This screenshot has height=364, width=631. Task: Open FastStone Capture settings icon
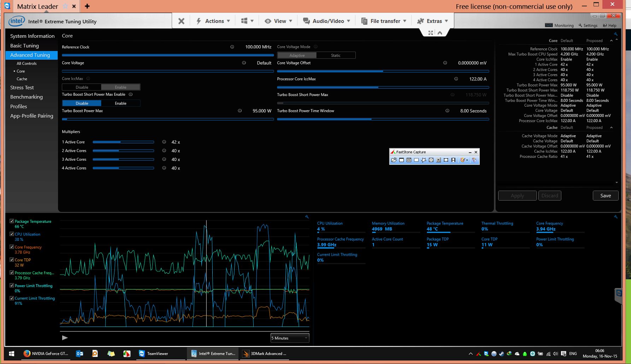[474, 160]
